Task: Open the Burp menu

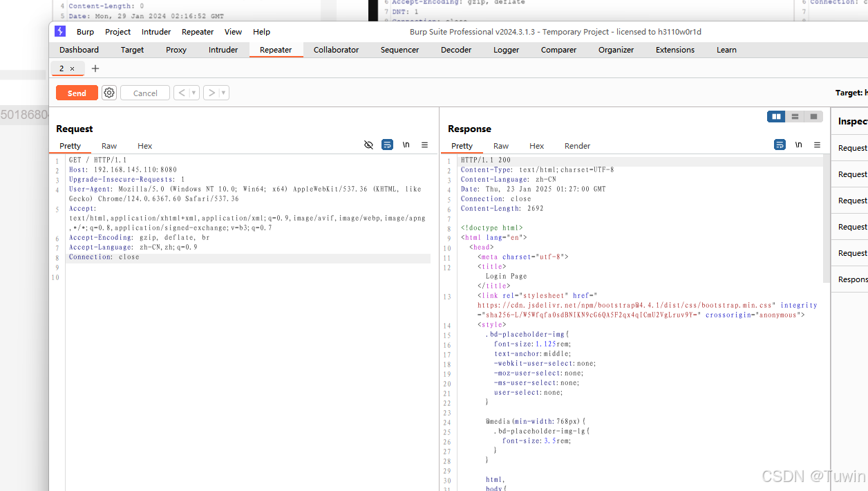Action: [x=86, y=32]
